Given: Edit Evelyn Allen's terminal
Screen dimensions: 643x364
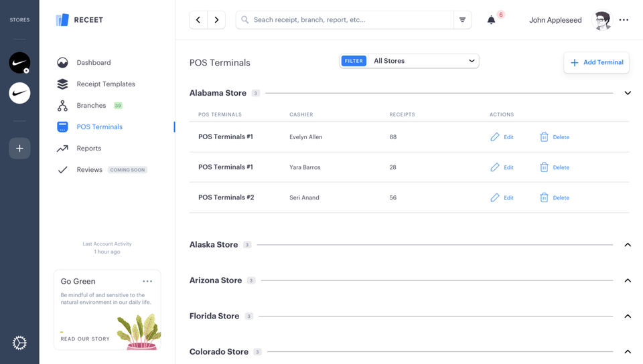Looking at the screenshot, I should click(502, 137).
